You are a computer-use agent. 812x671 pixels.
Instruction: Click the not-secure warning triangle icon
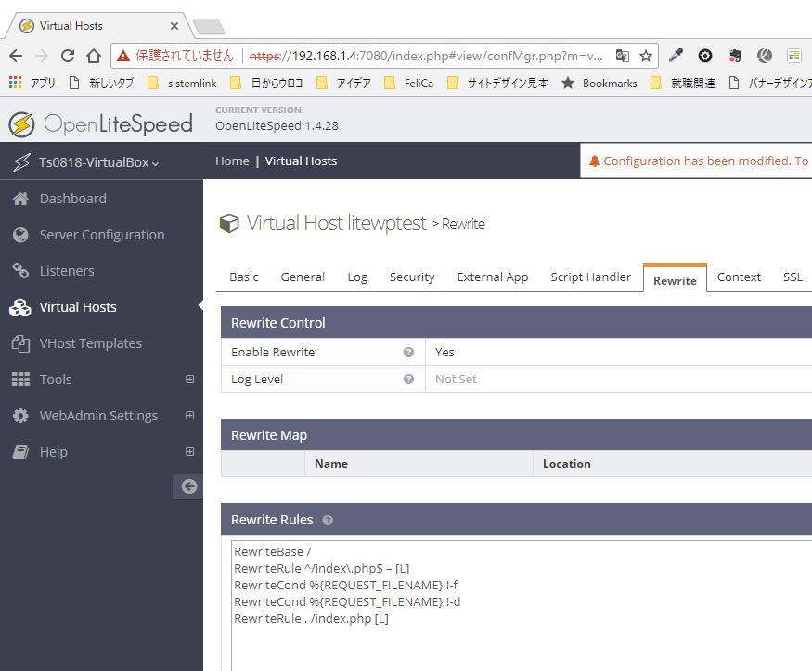(123, 56)
